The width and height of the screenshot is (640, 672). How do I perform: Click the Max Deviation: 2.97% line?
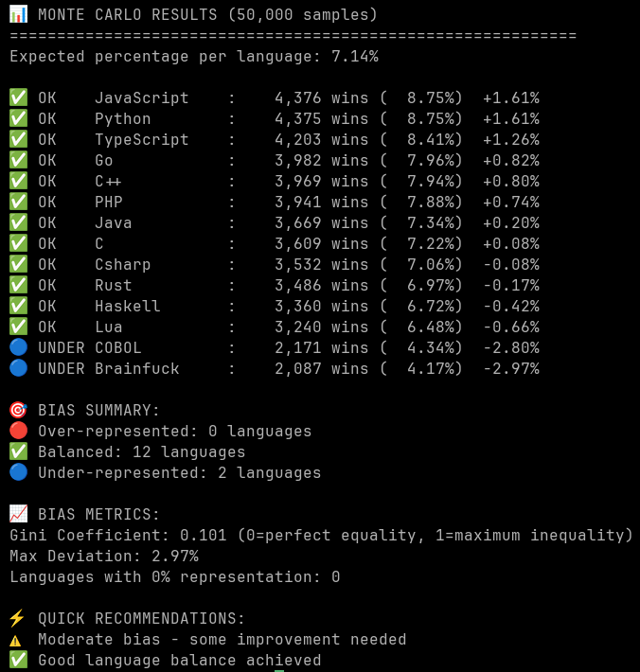104,556
